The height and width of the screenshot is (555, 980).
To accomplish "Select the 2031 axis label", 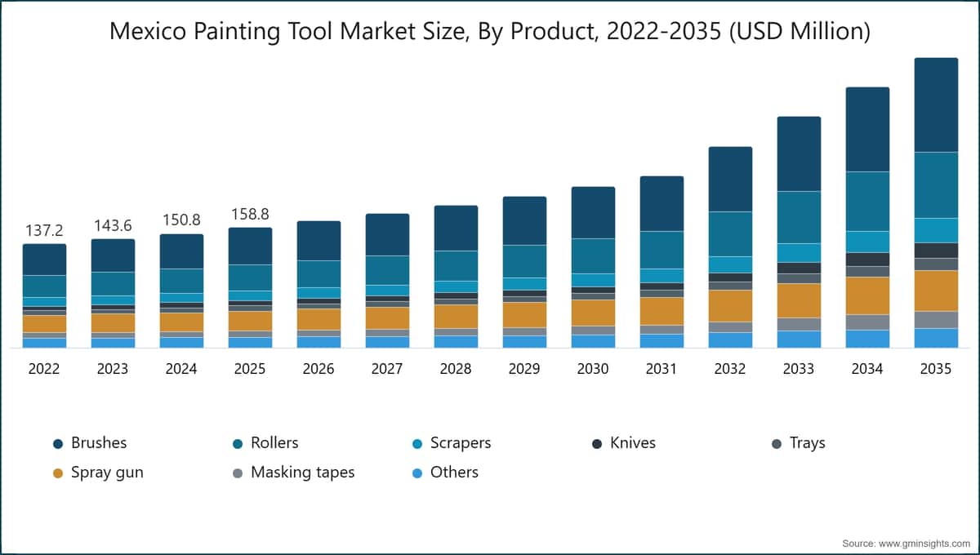I will [x=661, y=369].
